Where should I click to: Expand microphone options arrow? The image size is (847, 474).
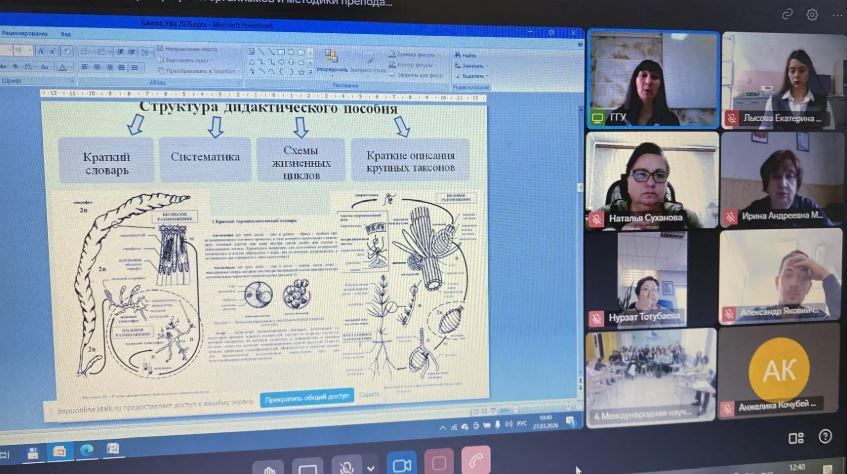(371, 467)
